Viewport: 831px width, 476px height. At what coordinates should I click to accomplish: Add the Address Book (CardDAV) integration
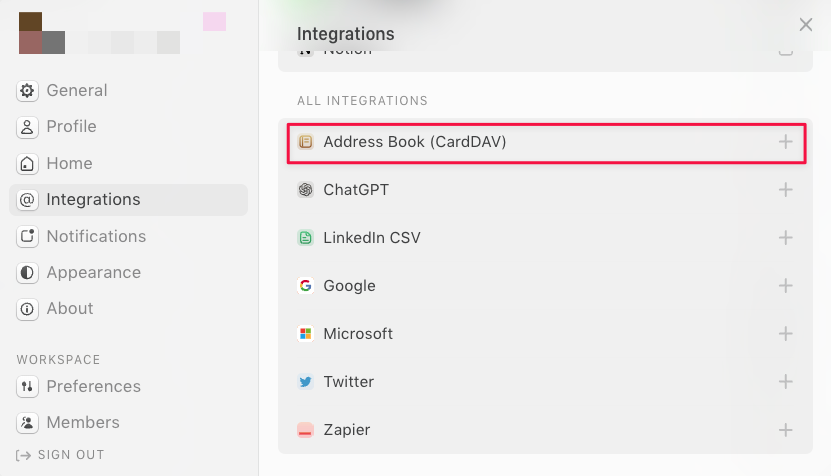[x=786, y=142]
